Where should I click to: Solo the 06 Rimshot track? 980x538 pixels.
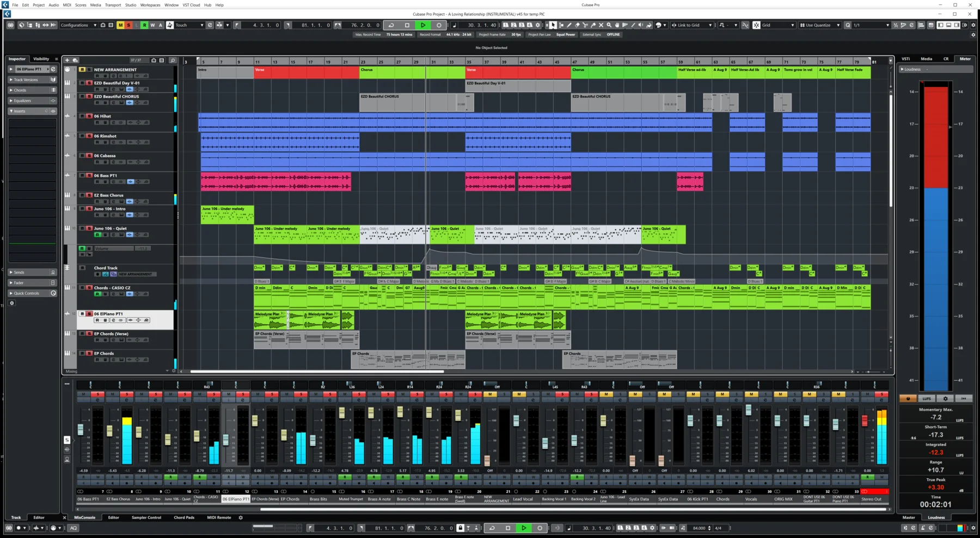[x=89, y=136]
